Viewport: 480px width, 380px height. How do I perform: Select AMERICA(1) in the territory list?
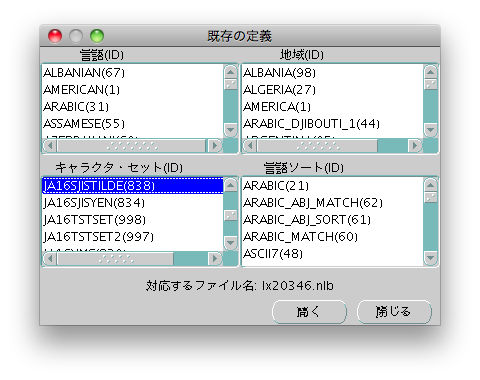pos(333,107)
